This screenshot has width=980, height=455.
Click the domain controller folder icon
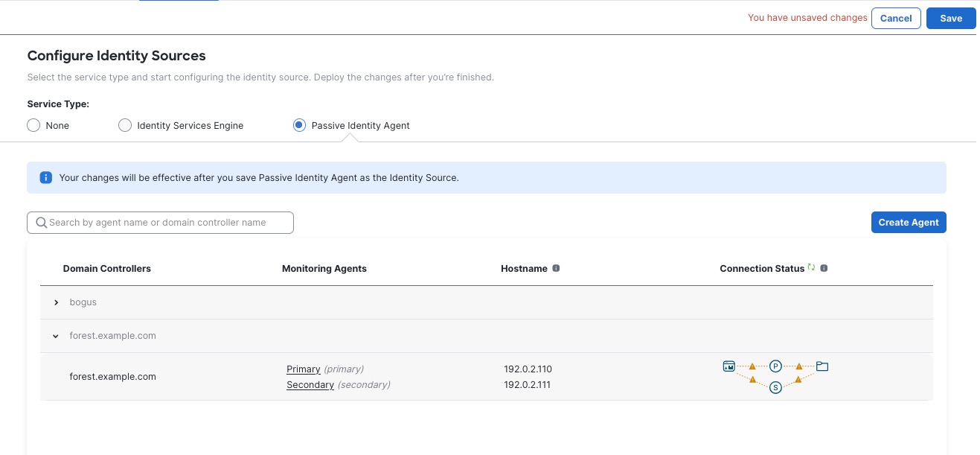822,366
